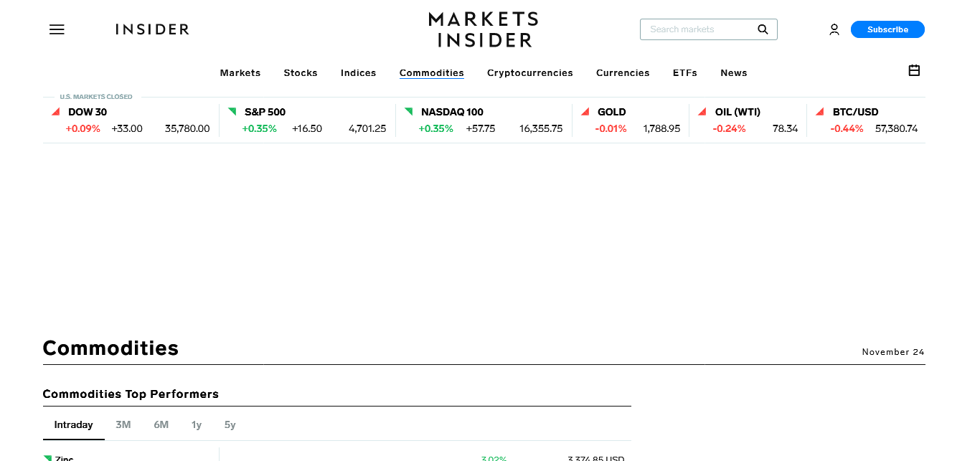The image size is (980, 461).
Task: Open the Stocks menu item
Action: pos(300,73)
